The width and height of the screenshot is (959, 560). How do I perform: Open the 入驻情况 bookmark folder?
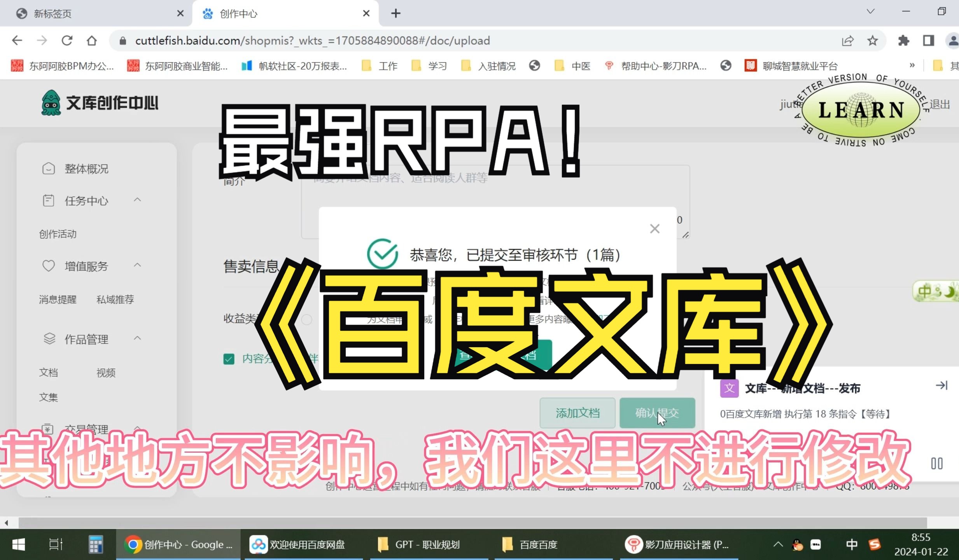point(488,66)
